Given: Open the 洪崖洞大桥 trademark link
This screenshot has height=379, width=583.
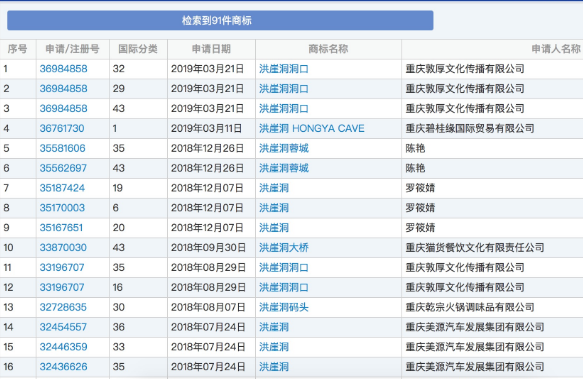Looking at the screenshot, I should click(x=284, y=248).
